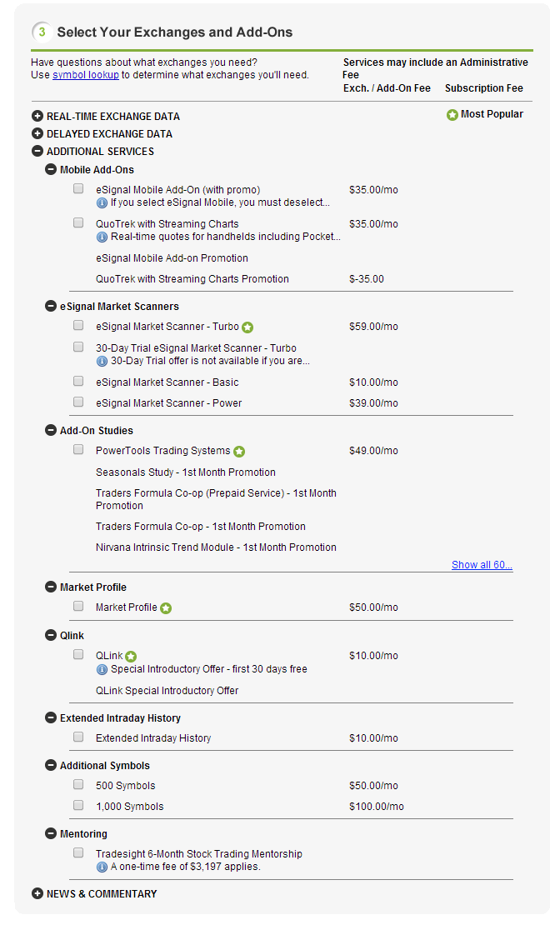Expand NEWS & COMMENTARY section

pos(37,894)
